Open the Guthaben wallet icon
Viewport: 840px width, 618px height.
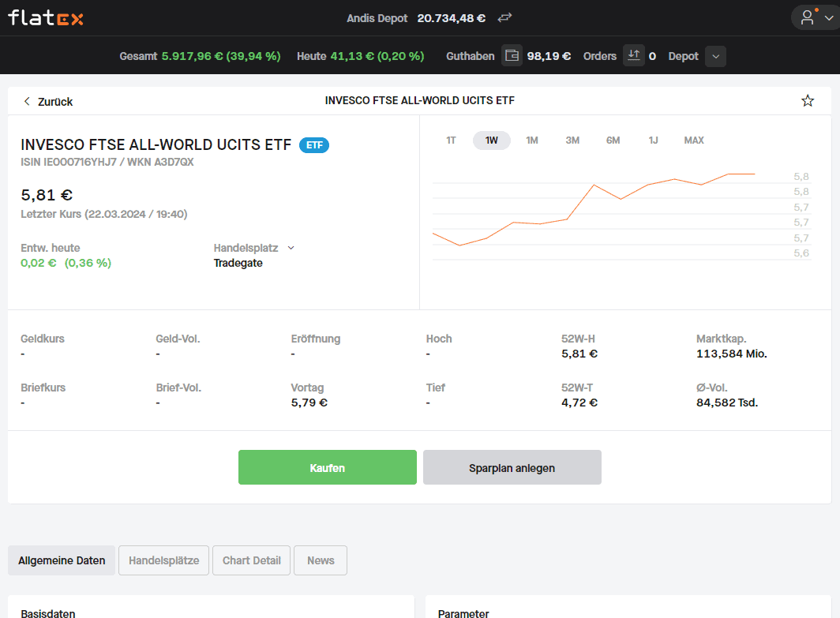[512, 56]
